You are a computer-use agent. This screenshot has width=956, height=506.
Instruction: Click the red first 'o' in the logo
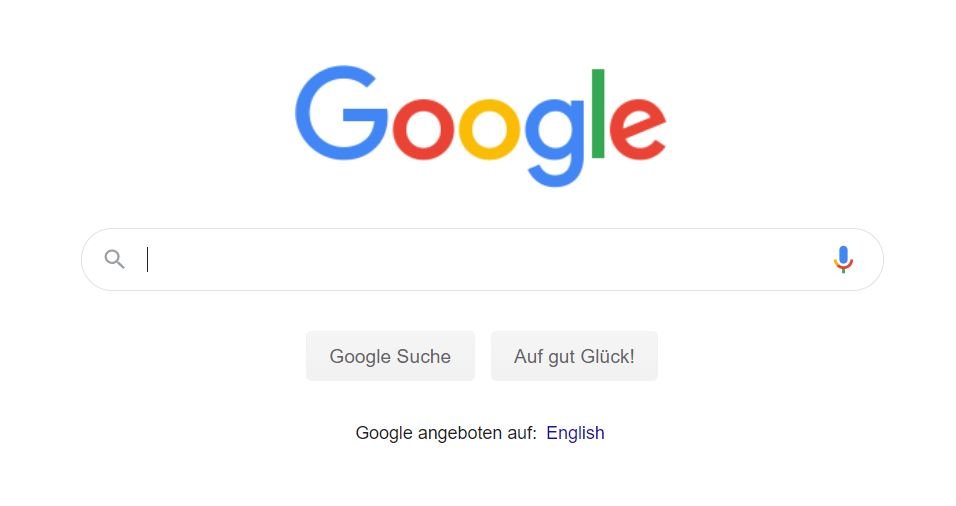[423, 129]
